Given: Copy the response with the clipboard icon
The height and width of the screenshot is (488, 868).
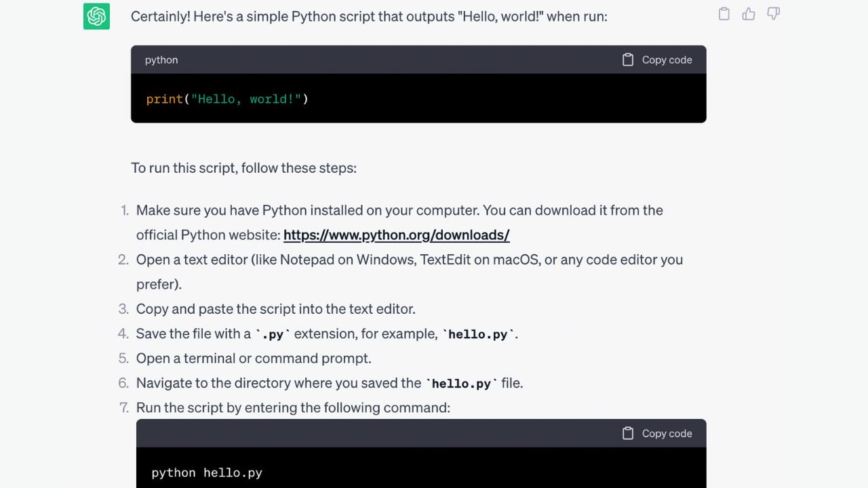Looking at the screenshot, I should pos(724,14).
